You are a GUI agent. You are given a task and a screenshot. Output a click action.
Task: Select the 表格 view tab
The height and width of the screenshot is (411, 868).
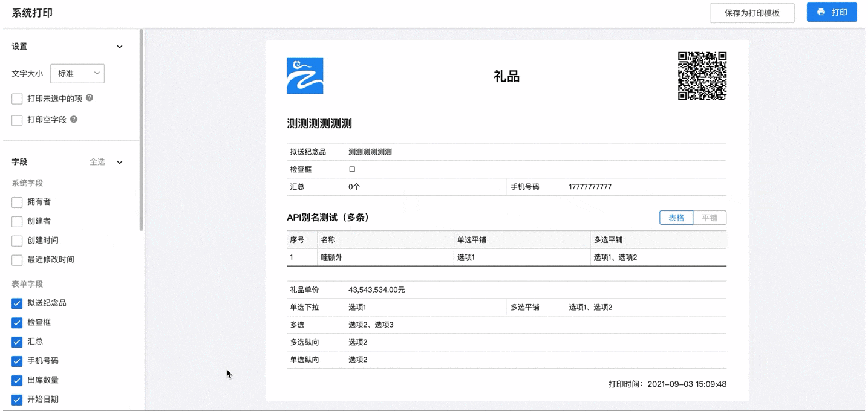tap(676, 218)
